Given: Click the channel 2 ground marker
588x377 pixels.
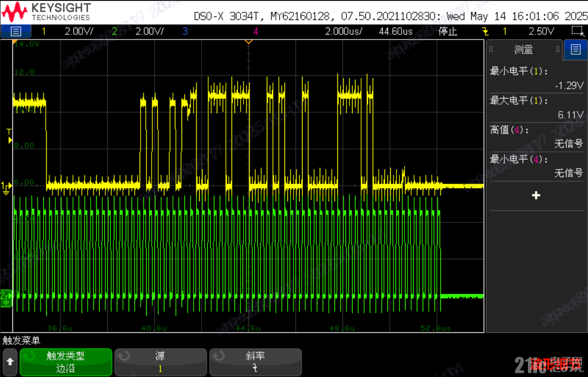Looking at the screenshot, I should pyautogui.click(x=6, y=298).
